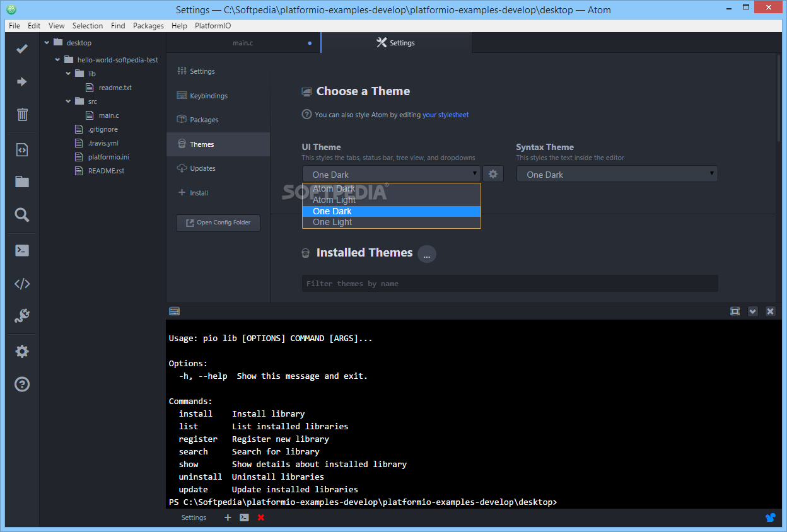Click the angle-brackets code icon in left toolbar
Screen dimensions: 787x532
[22, 284]
